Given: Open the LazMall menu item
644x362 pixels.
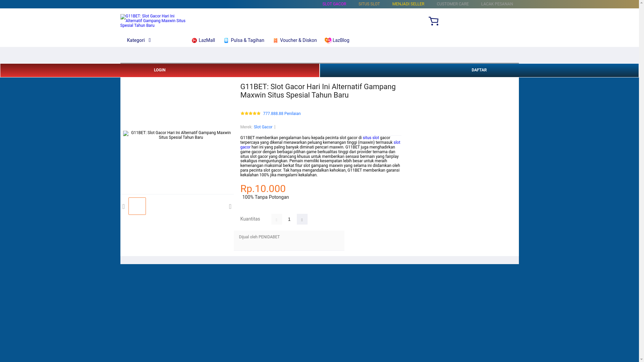Looking at the screenshot, I should click(x=207, y=40).
